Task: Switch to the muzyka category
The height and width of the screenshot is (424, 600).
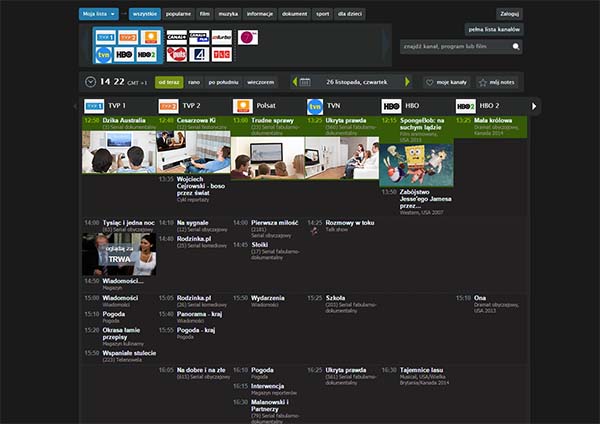Action: pos(228,14)
